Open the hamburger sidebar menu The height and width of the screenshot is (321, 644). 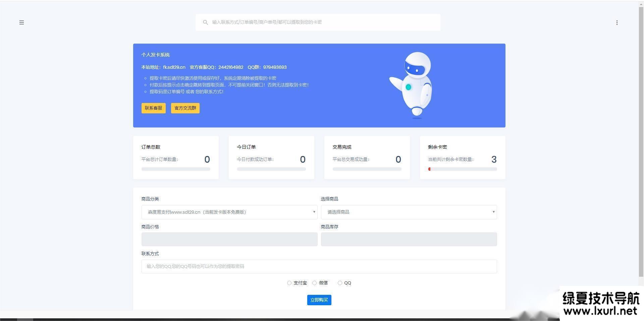tap(21, 22)
